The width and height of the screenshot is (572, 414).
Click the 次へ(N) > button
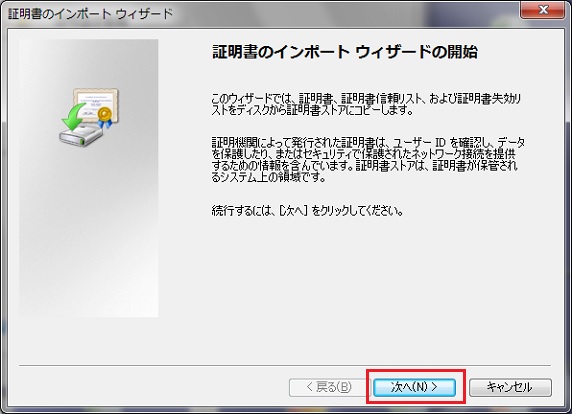pyautogui.click(x=414, y=387)
